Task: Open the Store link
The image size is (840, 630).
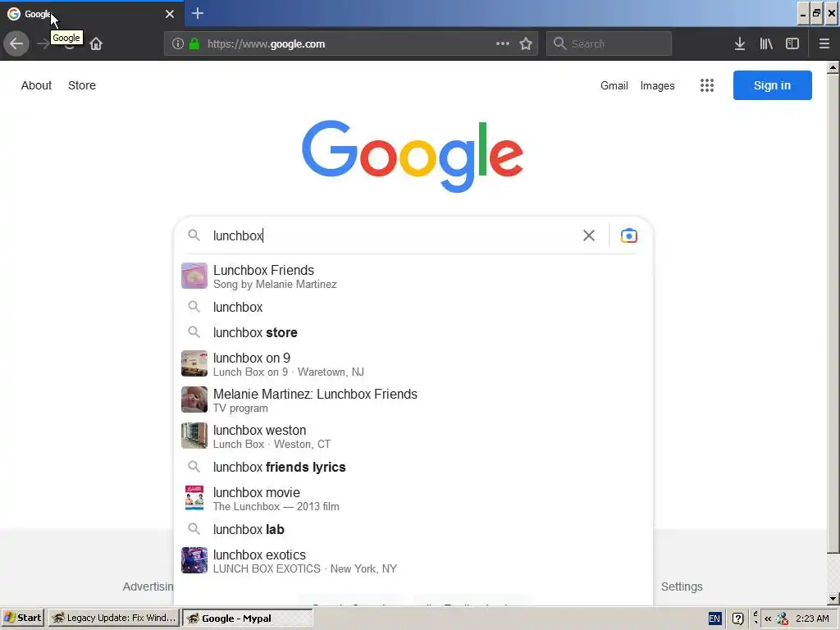Action: pos(82,85)
